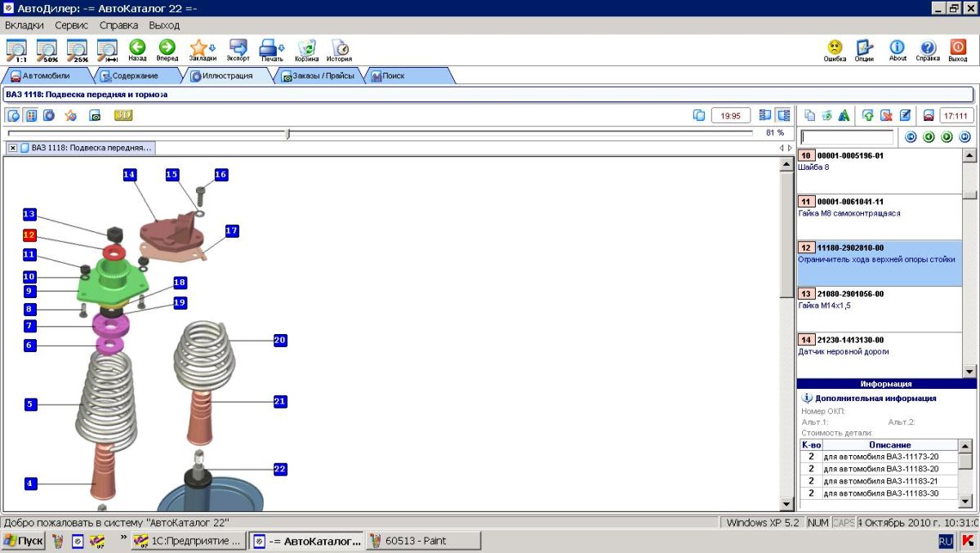This screenshot has width=980, height=553.
Task: Open the Печать print dropdown
Action: coord(272,50)
